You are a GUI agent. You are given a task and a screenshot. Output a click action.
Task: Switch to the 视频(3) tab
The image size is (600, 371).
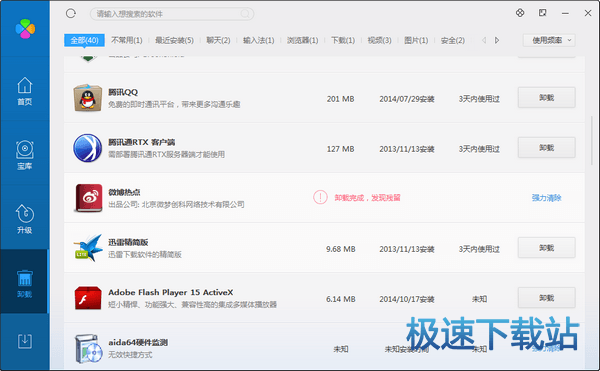379,40
